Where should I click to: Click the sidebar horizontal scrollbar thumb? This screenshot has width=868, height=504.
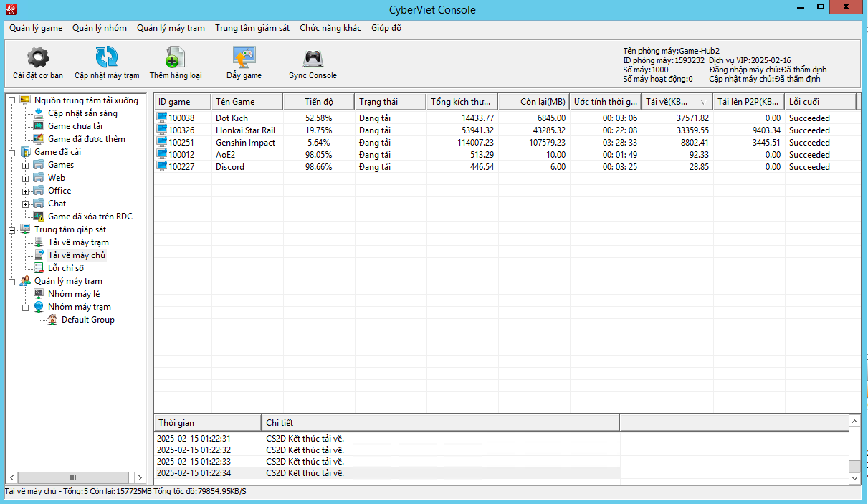73,477
